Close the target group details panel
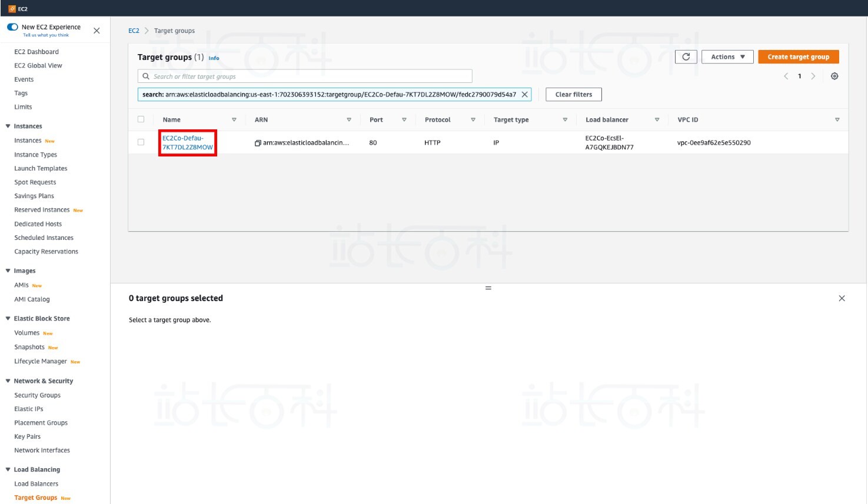The image size is (868, 504). [x=842, y=298]
